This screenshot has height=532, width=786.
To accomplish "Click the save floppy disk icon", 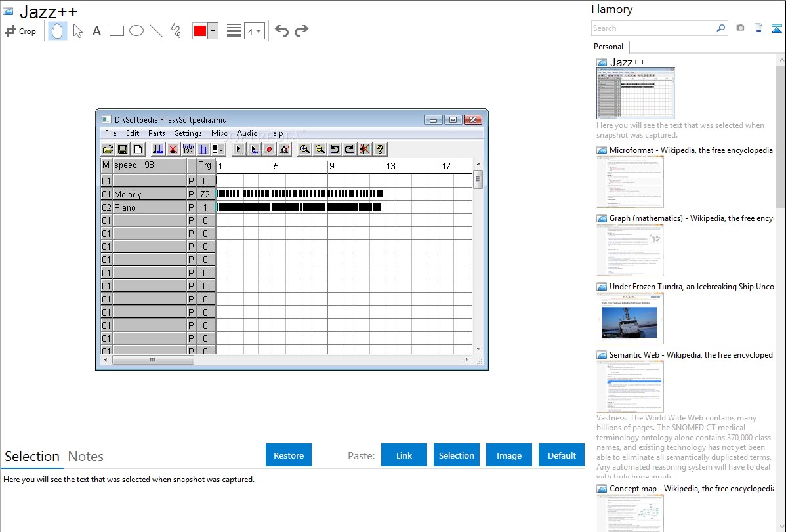I will (x=123, y=150).
